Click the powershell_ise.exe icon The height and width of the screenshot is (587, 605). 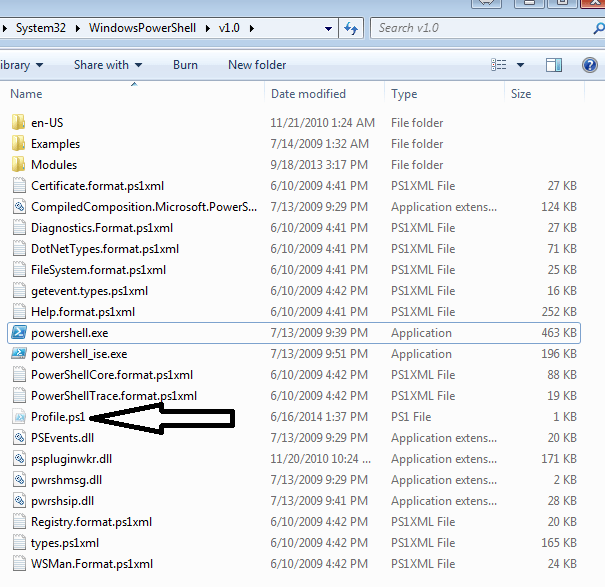click(x=18, y=354)
